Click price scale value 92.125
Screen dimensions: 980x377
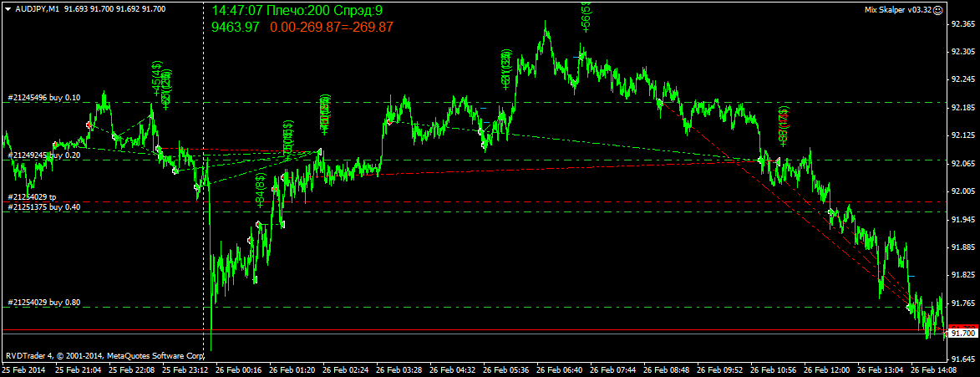(962, 135)
